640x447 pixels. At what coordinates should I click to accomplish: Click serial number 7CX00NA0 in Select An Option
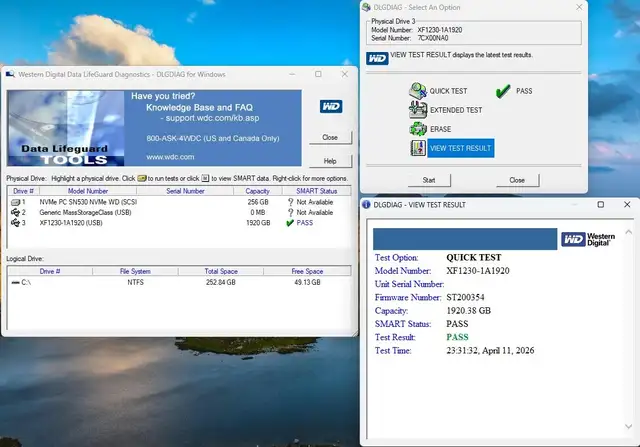[433, 38]
